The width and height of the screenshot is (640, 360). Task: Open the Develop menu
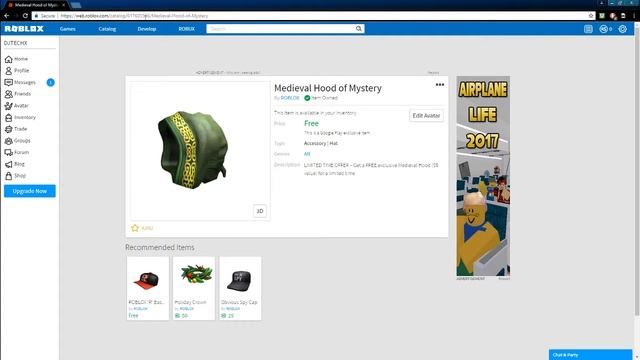(147, 29)
